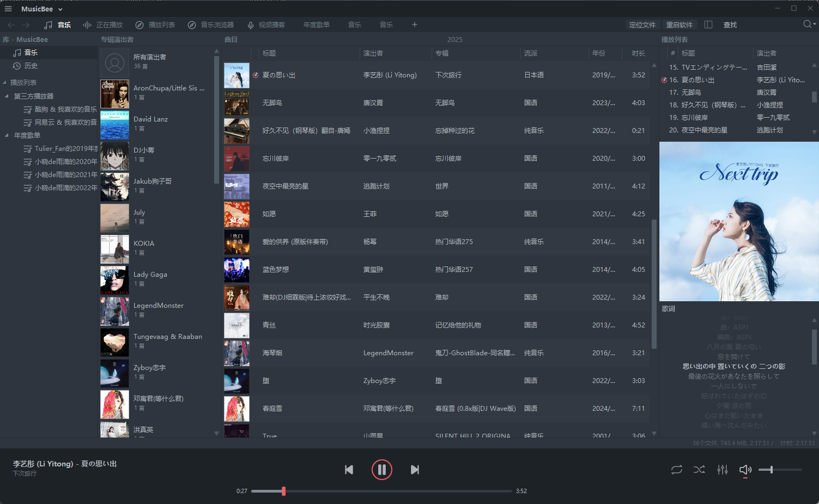Toggle repeat playback mode

(x=676, y=470)
